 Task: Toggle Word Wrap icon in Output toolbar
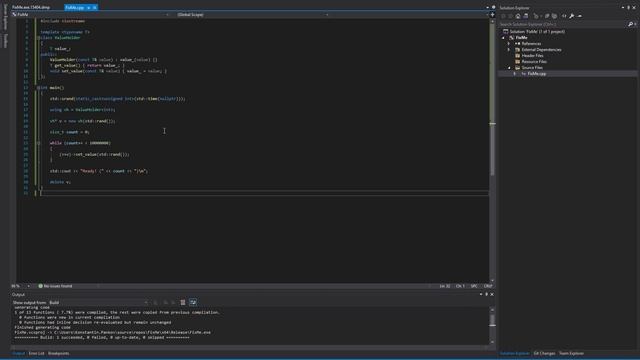click(x=193, y=302)
